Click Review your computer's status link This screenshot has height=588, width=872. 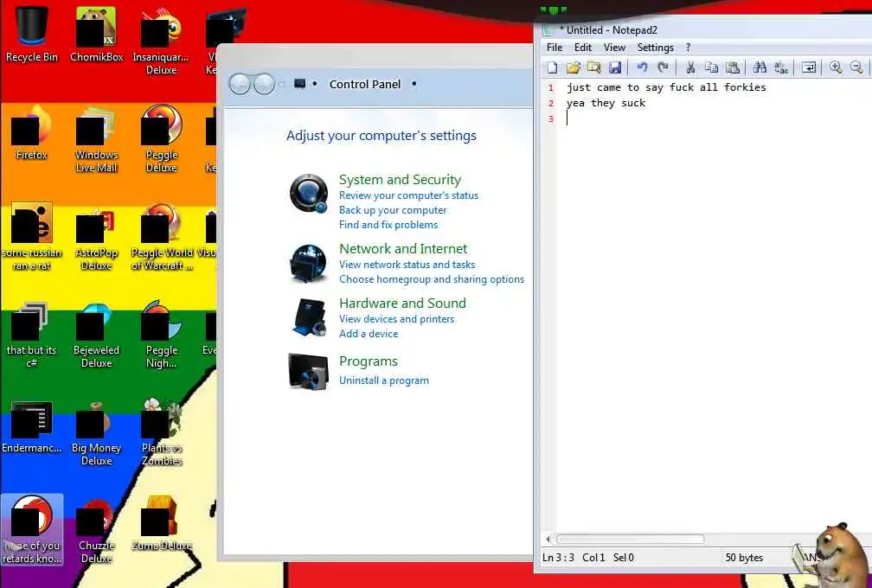tap(408, 195)
